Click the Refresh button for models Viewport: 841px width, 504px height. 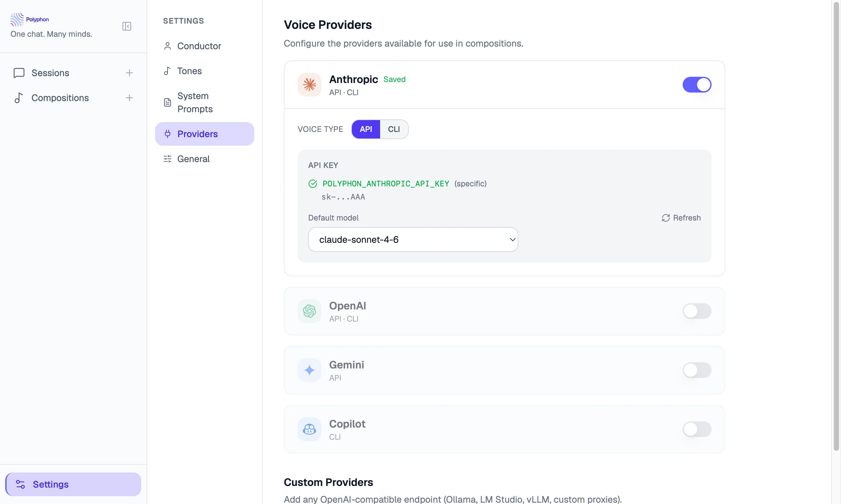tap(681, 218)
